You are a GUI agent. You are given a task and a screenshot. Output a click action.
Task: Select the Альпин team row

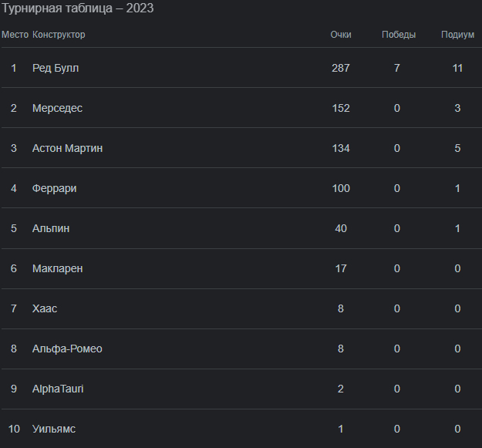[51, 228]
